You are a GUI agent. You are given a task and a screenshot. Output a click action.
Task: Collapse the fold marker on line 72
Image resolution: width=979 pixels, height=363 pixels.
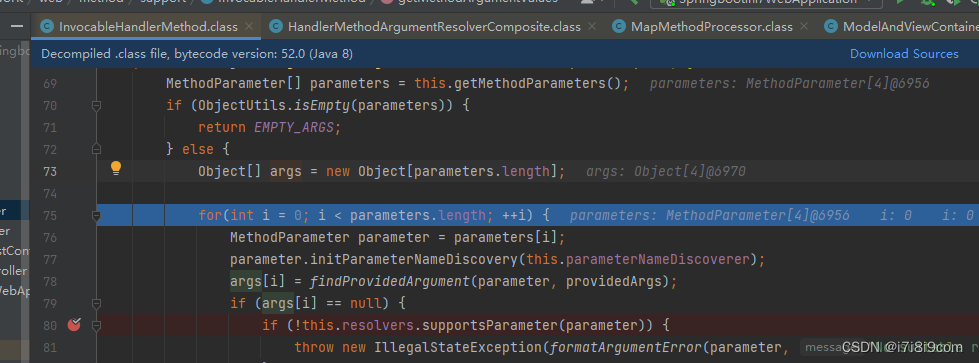point(96,150)
